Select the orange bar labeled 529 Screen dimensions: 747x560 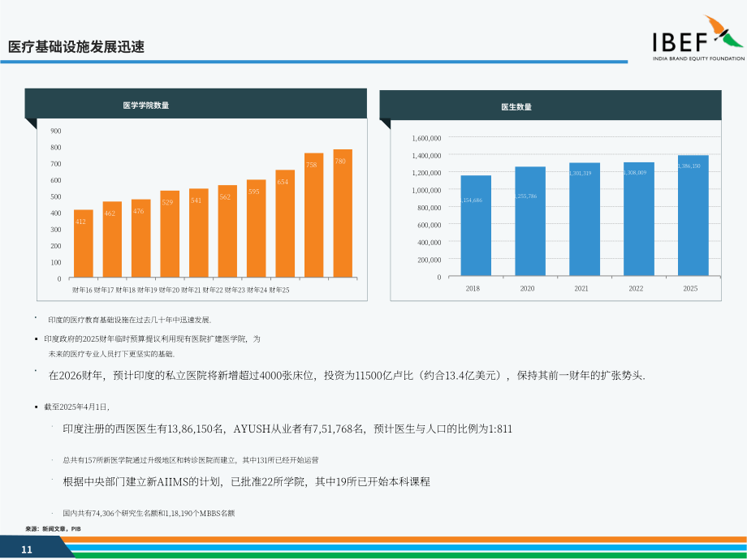tap(170, 234)
